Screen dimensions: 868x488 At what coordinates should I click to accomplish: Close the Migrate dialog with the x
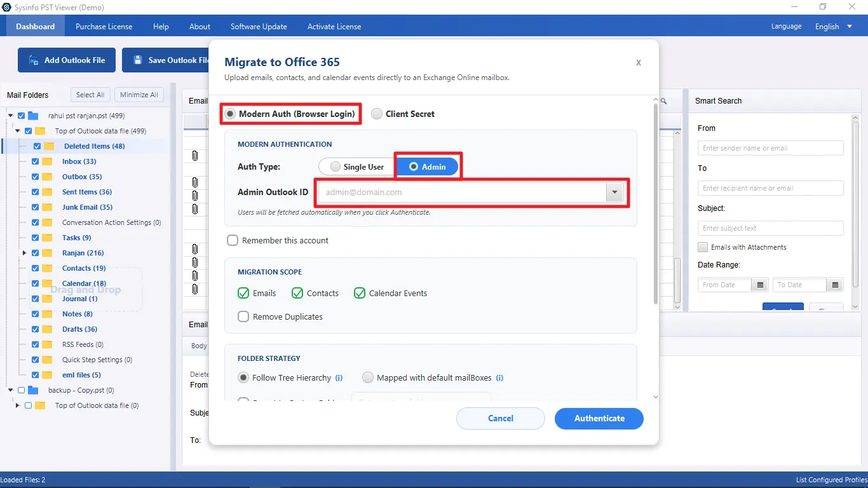(639, 62)
